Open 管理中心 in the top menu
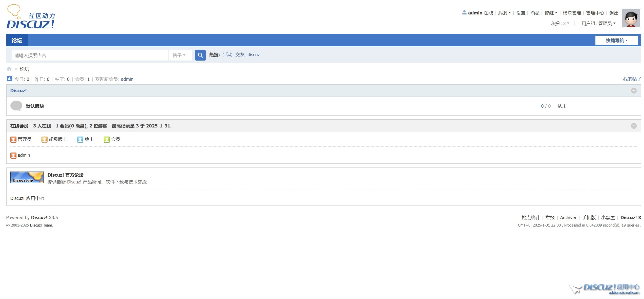The image size is (644, 299). tap(595, 13)
